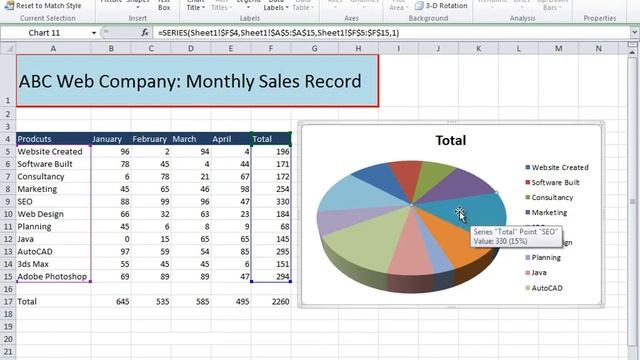Click the AutoCAD legend color marker
The image size is (640, 360).
coord(528,288)
